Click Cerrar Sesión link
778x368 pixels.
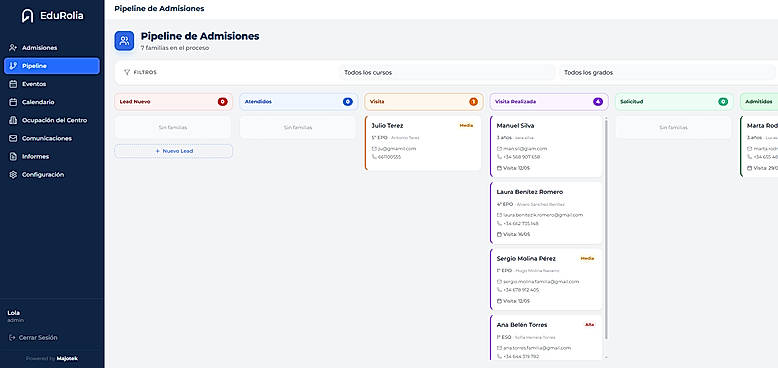(x=33, y=337)
